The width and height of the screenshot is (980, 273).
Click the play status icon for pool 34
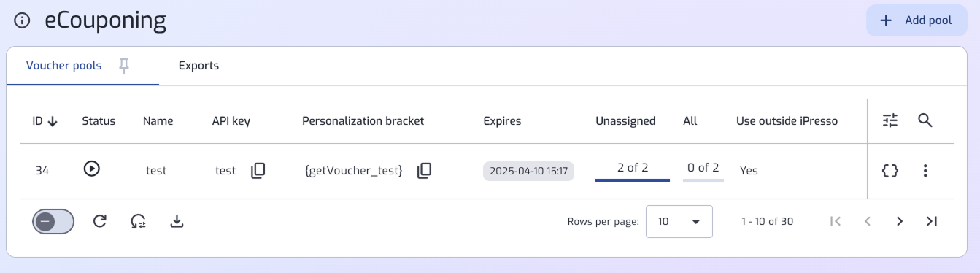91,169
